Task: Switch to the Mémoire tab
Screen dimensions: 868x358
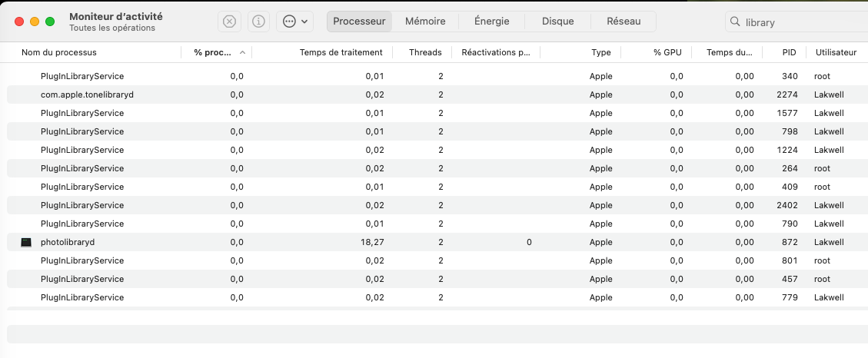Action: [425, 22]
